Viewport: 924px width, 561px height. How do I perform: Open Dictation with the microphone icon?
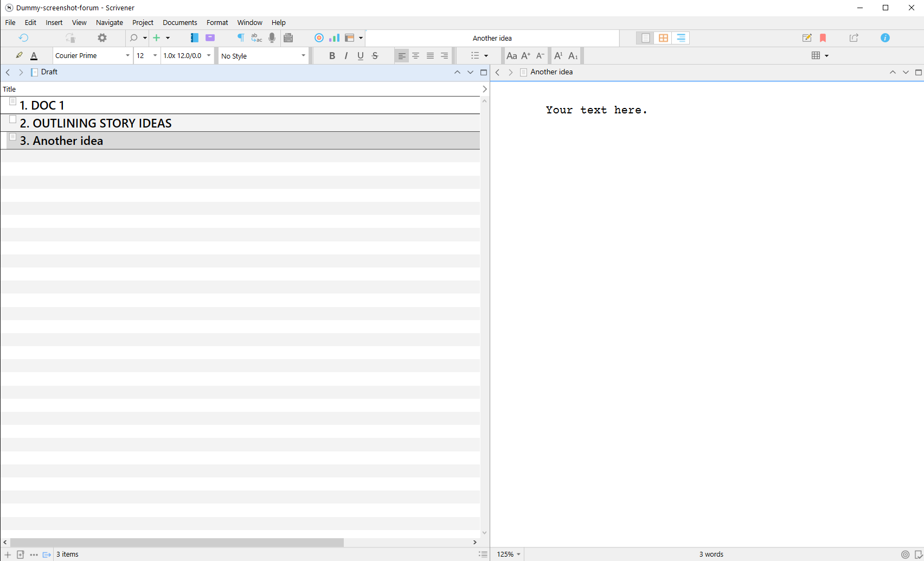[272, 38]
